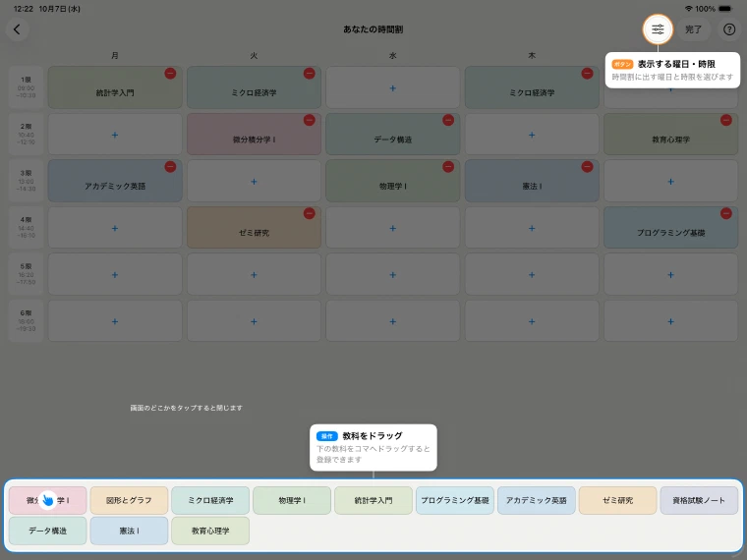Open the displayed days and periods settings icon
The width and height of the screenshot is (747, 560).
pyautogui.click(x=658, y=29)
